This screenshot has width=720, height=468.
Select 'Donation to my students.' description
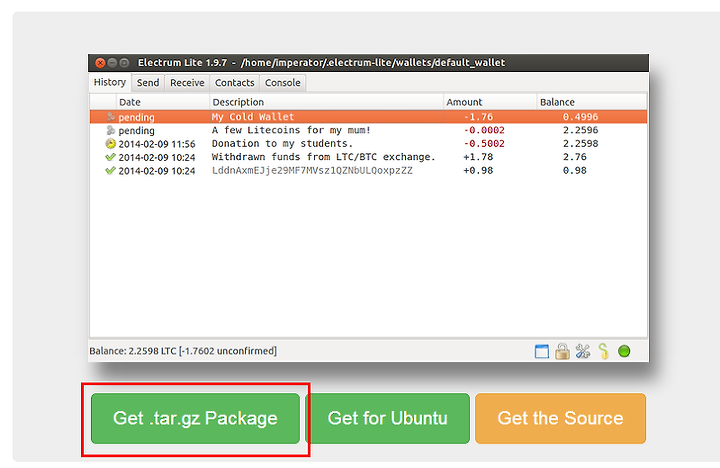tap(282, 143)
